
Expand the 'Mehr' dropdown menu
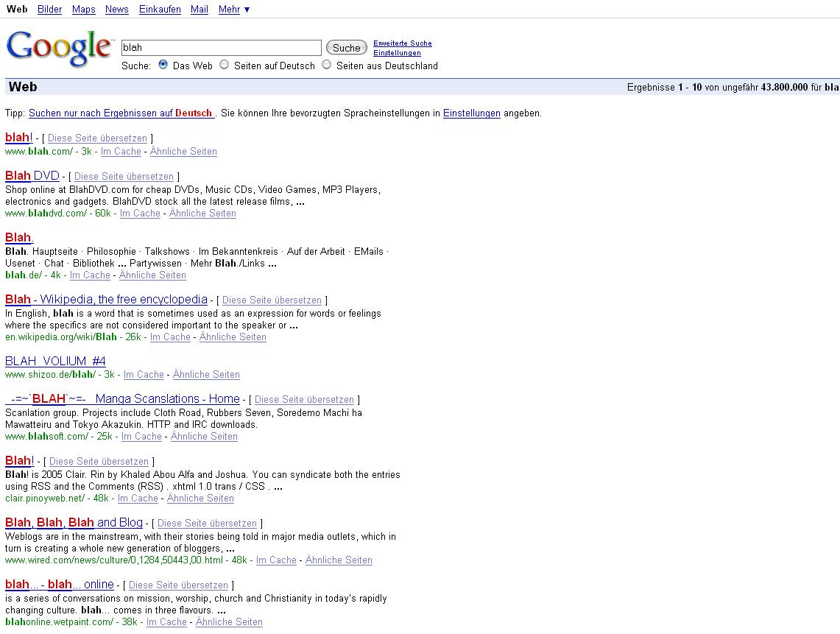[234, 9]
